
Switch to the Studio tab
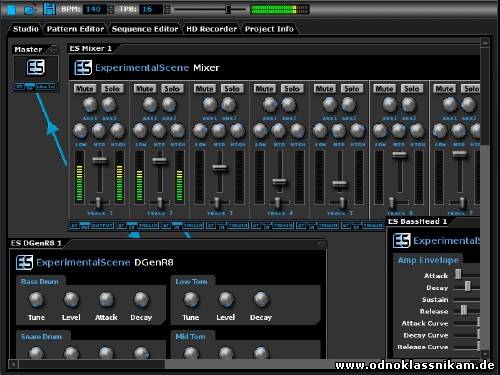tap(26, 29)
